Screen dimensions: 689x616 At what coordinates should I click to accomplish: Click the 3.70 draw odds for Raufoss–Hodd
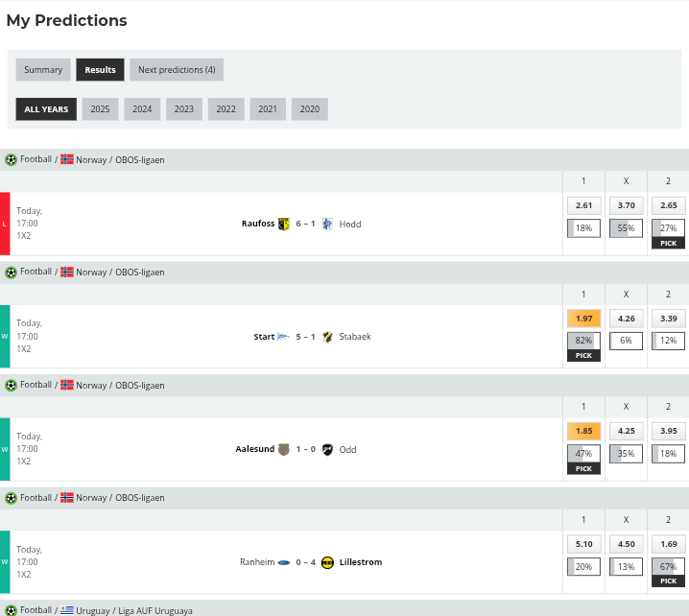tap(626, 205)
